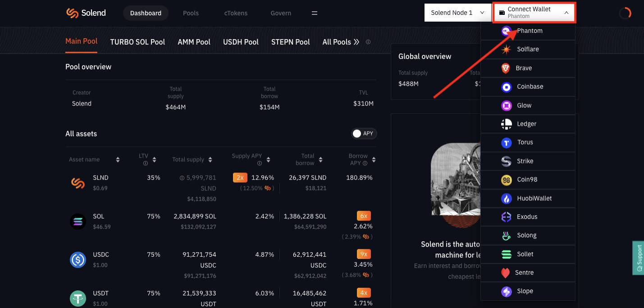Select the Ledger wallet icon
This screenshot has height=308, width=644.
click(x=507, y=124)
